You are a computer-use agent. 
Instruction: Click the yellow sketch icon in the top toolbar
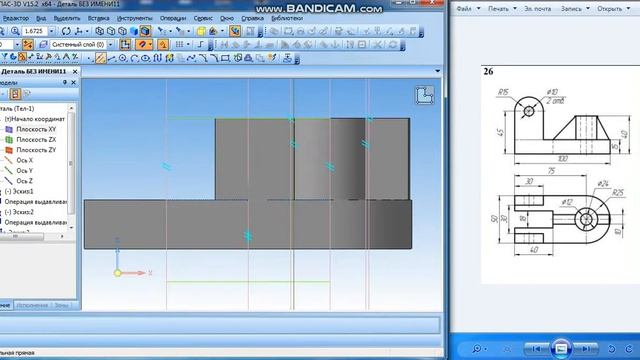point(201,31)
